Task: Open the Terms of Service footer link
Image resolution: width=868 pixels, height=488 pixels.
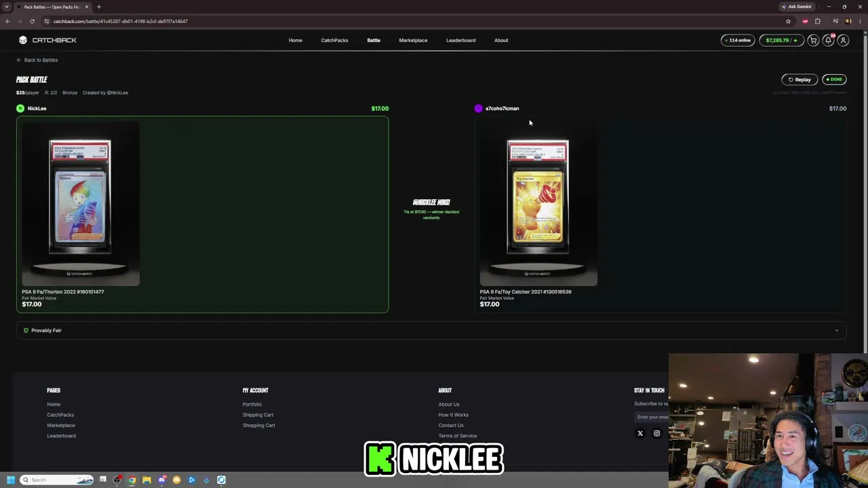Action: click(457, 436)
